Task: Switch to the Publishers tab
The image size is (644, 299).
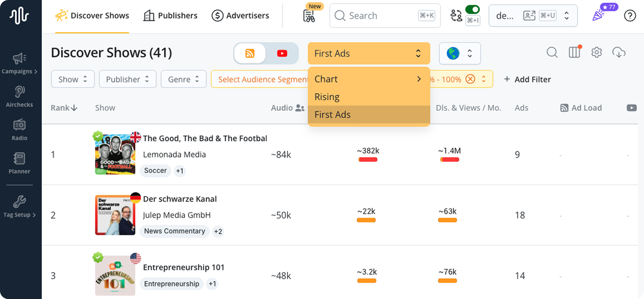Action: coord(170,16)
